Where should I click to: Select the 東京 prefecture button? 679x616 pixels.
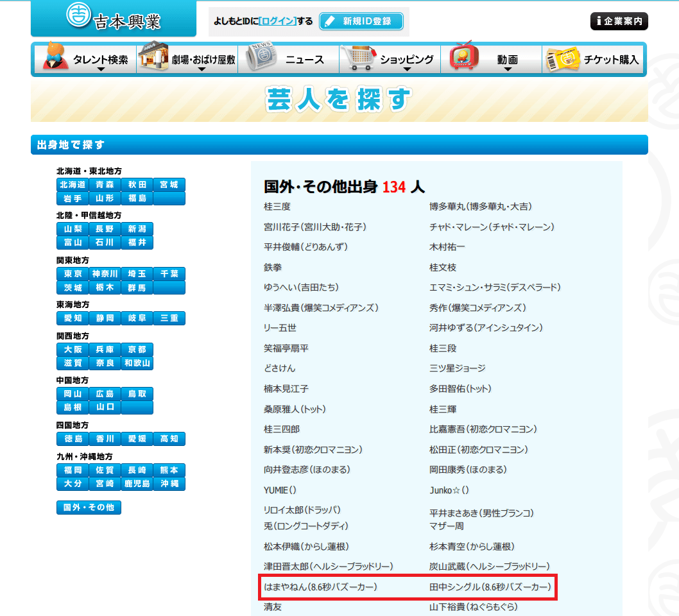(73, 274)
